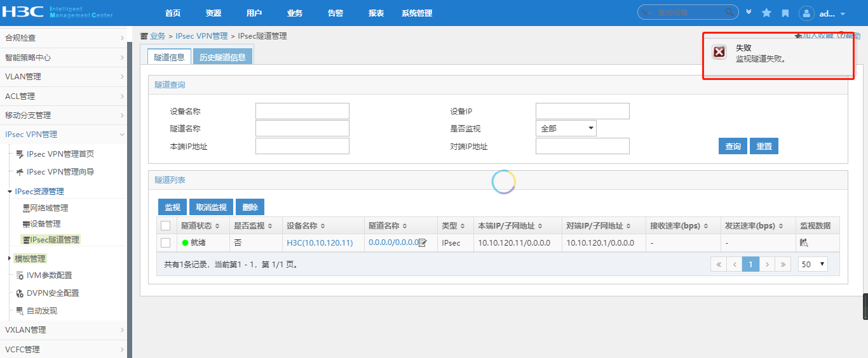Open monitor data icon in tunnel row

click(804, 243)
